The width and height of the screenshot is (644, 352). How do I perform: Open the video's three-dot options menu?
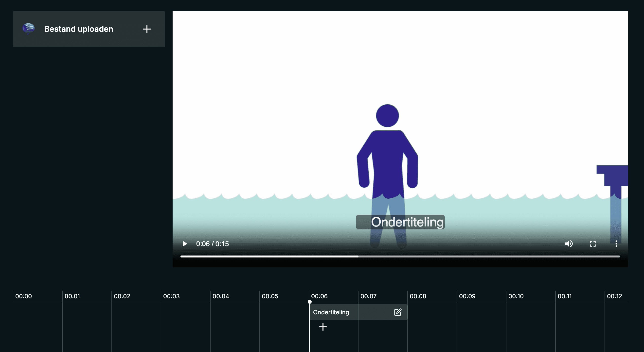[x=616, y=244]
